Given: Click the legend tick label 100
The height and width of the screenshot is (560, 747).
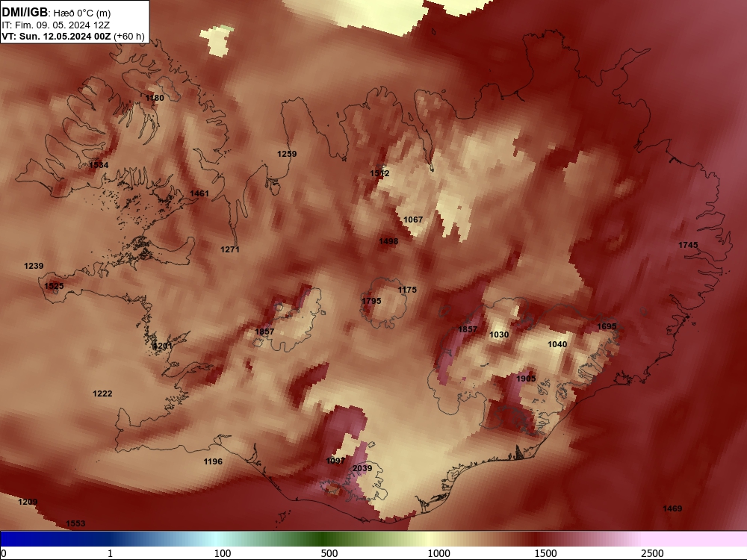Looking at the screenshot, I should pos(223,553).
